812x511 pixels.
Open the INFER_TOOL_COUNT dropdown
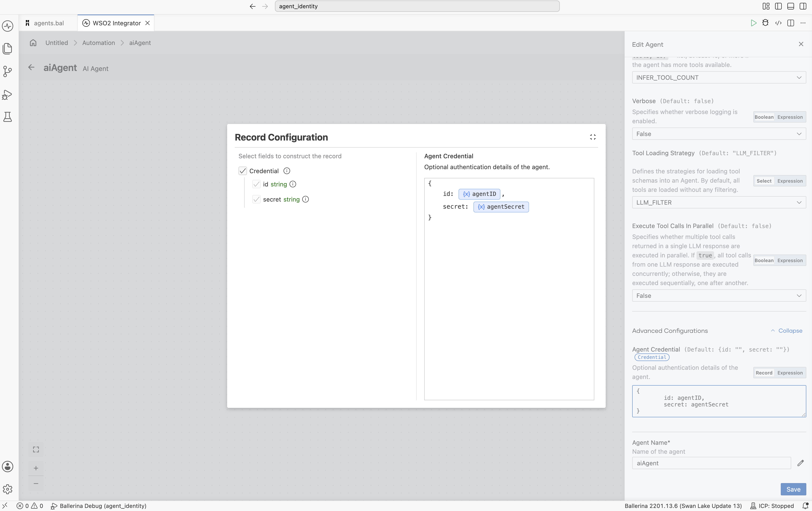719,78
